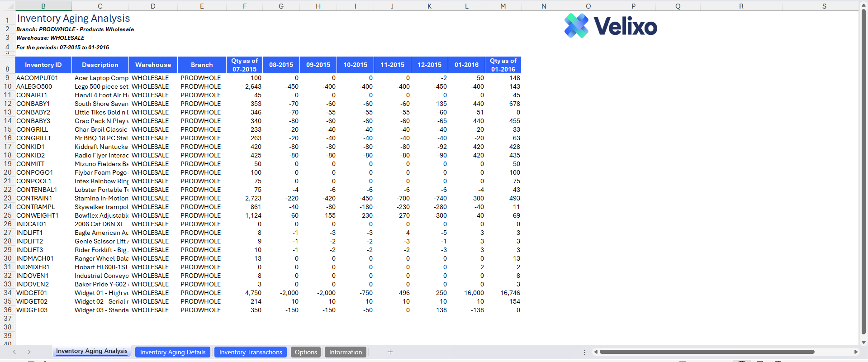This screenshot has width=868, height=362.
Task: Select the Inventory Aging Analysis sheet tab
Action: 92,351
